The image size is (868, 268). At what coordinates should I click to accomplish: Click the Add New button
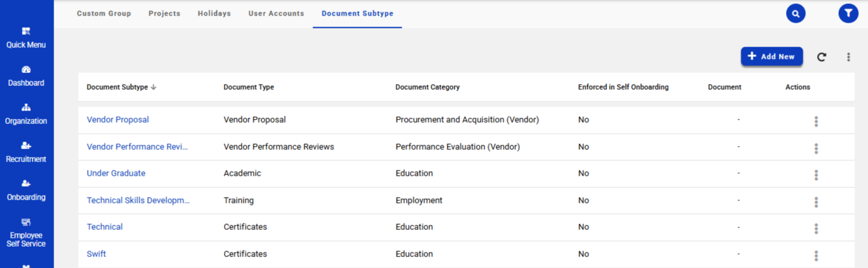772,57
